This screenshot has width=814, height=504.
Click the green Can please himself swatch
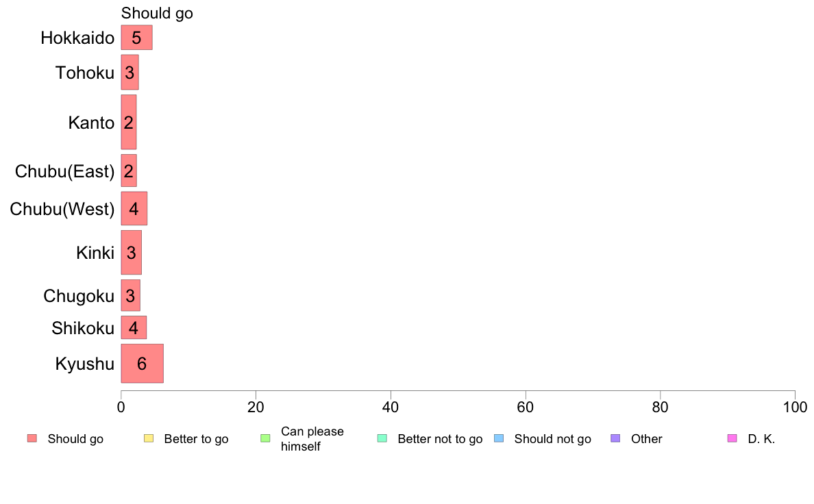click(x=265, y=438)
